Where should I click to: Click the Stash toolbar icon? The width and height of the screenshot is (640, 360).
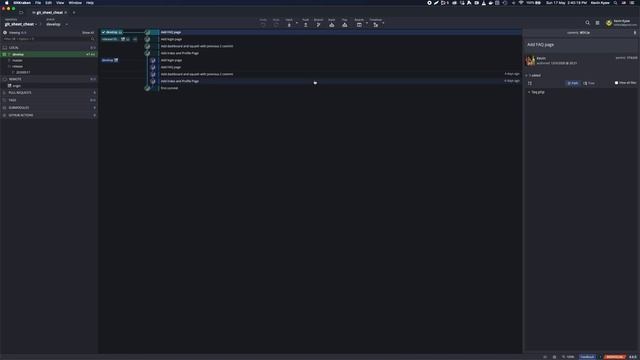point(331,24)
